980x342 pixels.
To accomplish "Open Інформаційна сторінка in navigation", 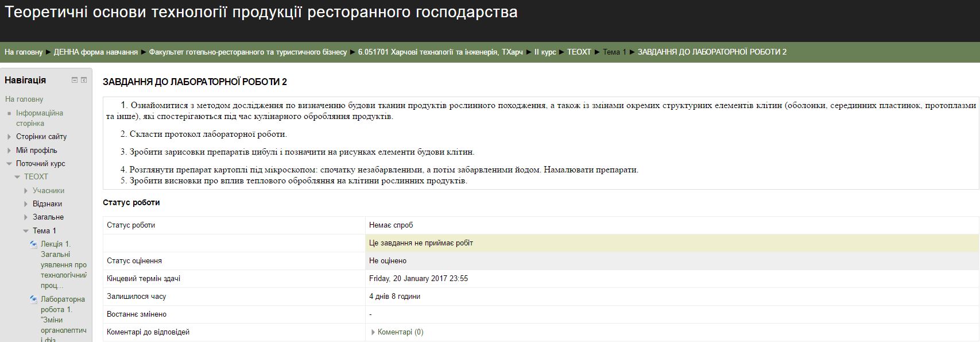I will pyautogui.click(x=40, y=118).
